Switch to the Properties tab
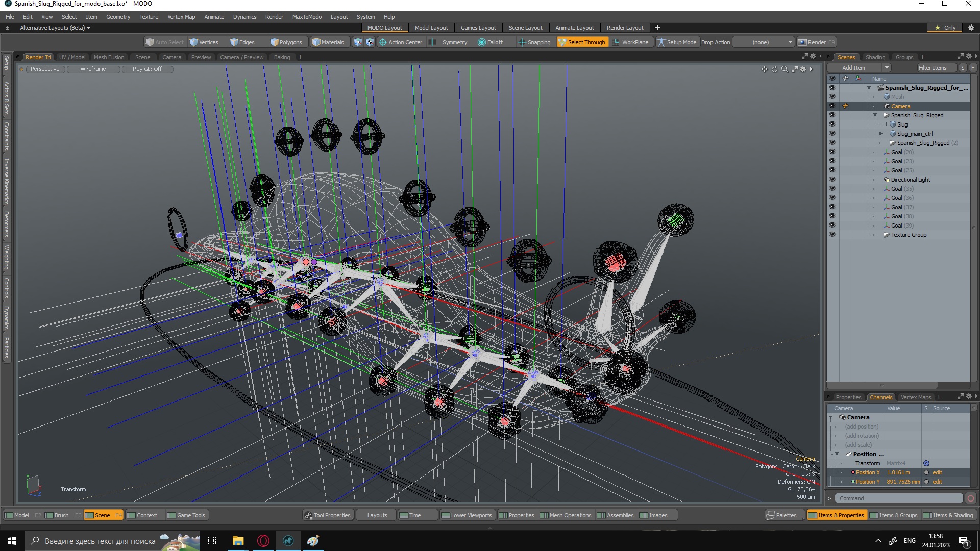The image size is (980, 551). pos(848,397)
